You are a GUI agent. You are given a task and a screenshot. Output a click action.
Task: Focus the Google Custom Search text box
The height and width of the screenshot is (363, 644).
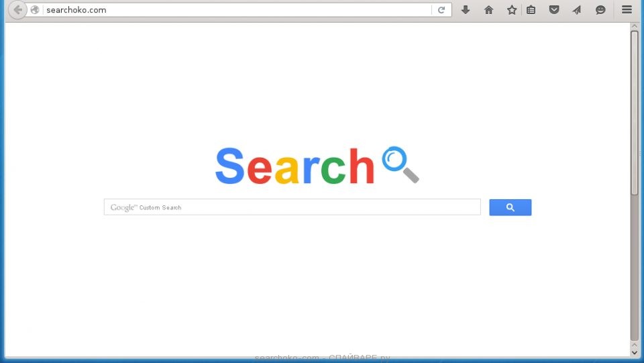coord(292,207)
